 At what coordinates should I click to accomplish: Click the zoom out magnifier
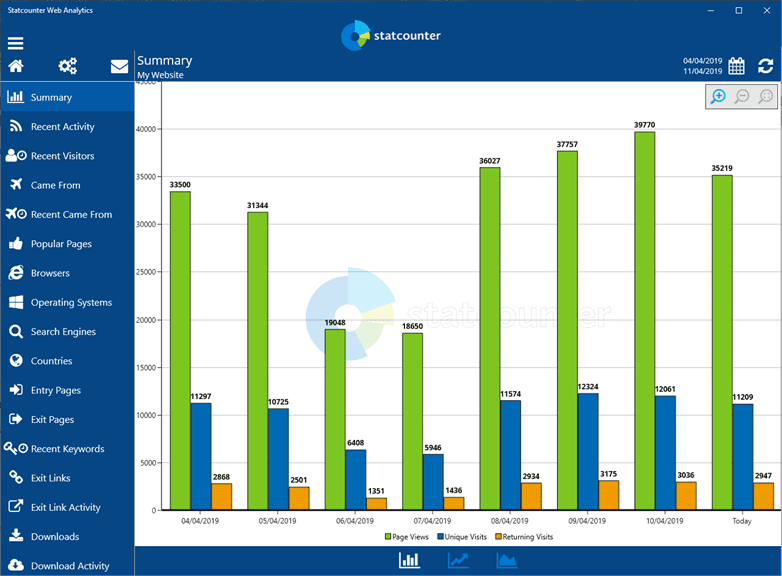pyautogui.click(x=742, y=96)
